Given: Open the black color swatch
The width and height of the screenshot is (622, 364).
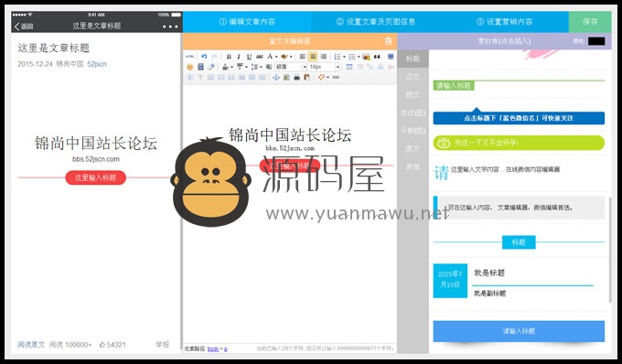Looking at the screenshot, I should coord(596,41).
